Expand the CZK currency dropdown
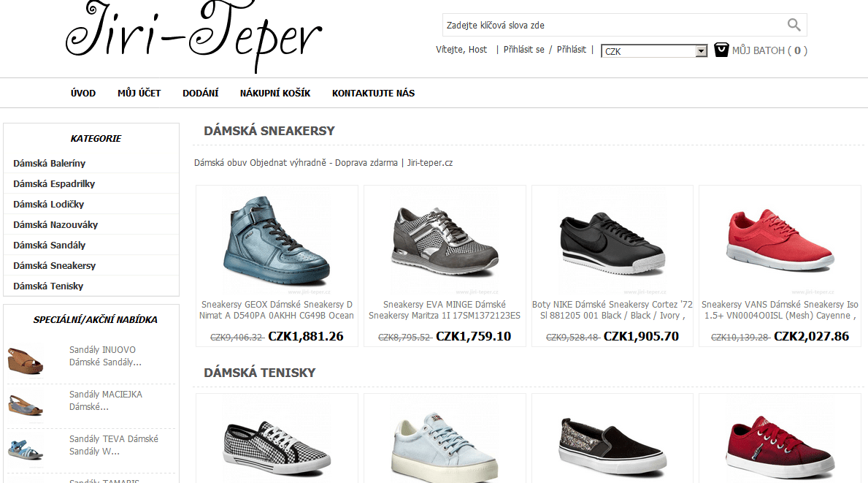868x483 pixels. point(654,51)
